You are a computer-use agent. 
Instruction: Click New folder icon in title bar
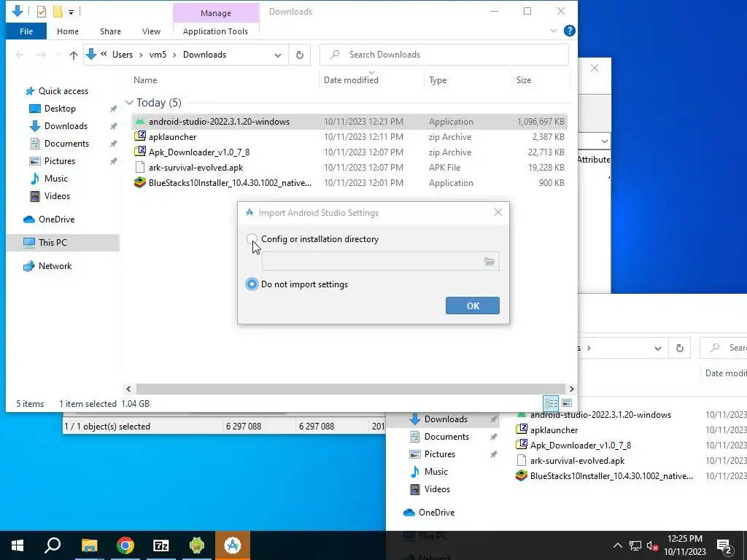[x=58, y=12]
